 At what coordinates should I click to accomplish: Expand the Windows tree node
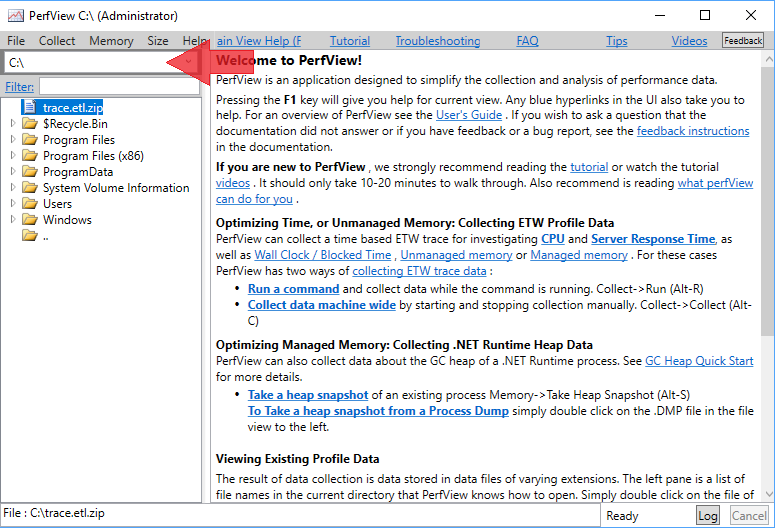click(13, 219)
